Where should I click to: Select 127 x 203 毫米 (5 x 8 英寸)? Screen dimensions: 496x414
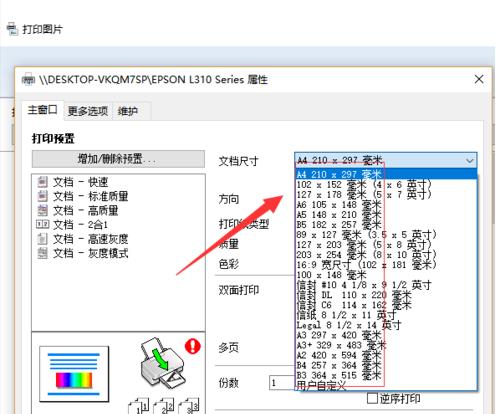point(386,245)
